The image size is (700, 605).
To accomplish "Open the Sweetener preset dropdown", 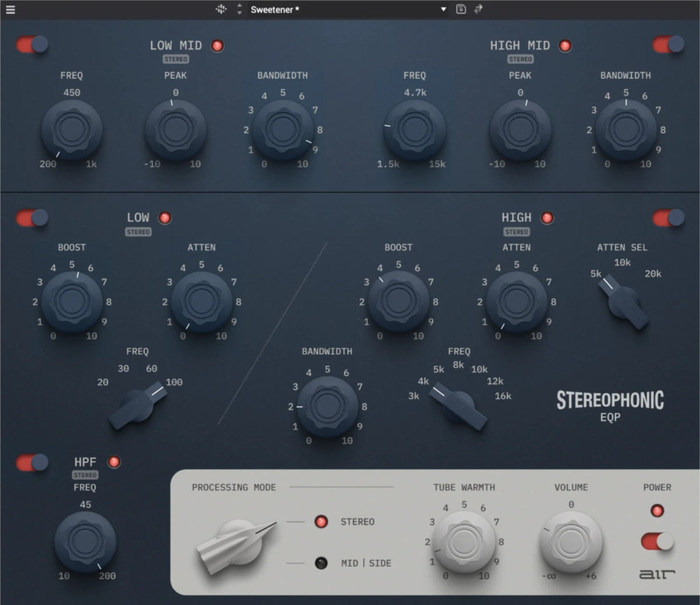I will tap(348, 9).
